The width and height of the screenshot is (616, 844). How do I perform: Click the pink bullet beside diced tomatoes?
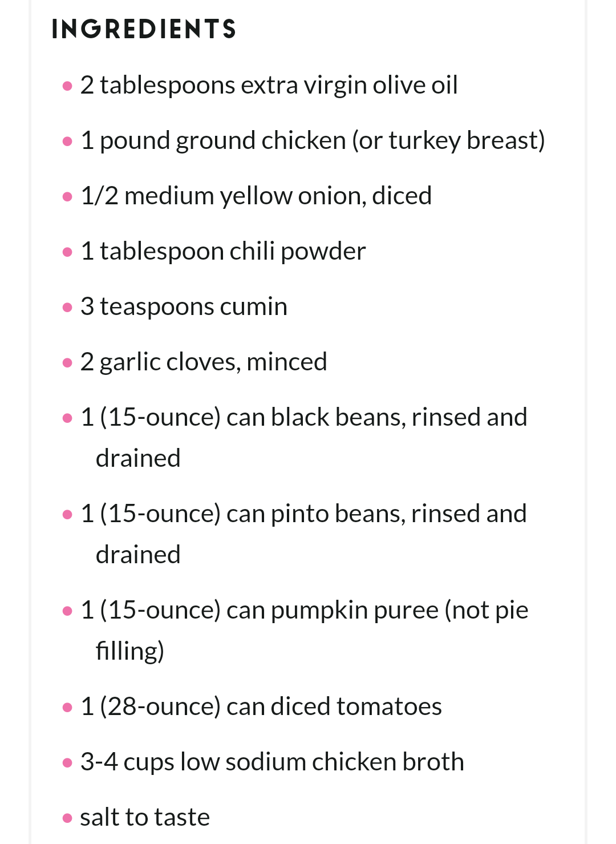[x=67, y=708]
